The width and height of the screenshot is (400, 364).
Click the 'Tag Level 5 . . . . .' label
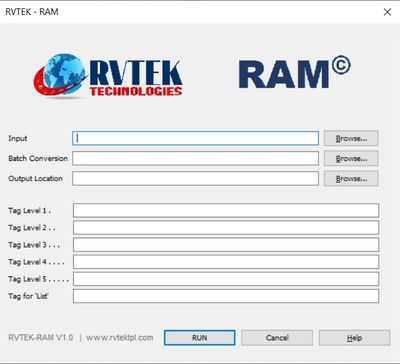click(x=38, y=279)
